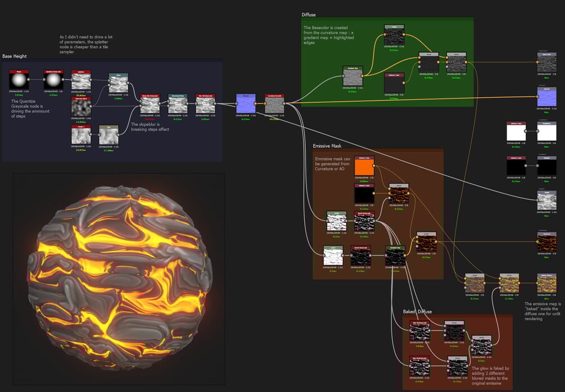Select the Shape node with white radial gradient

pos(19,80)
